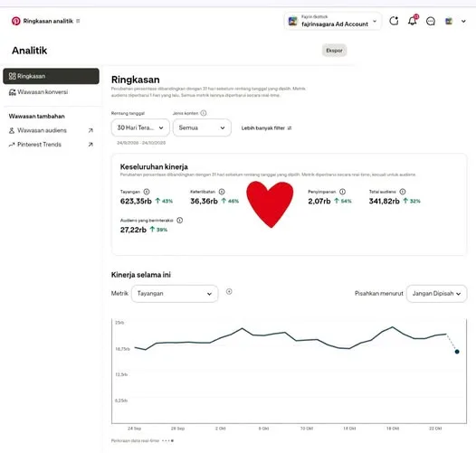Click the last data point on chart
476x453 pixels.
coord(457,352)
